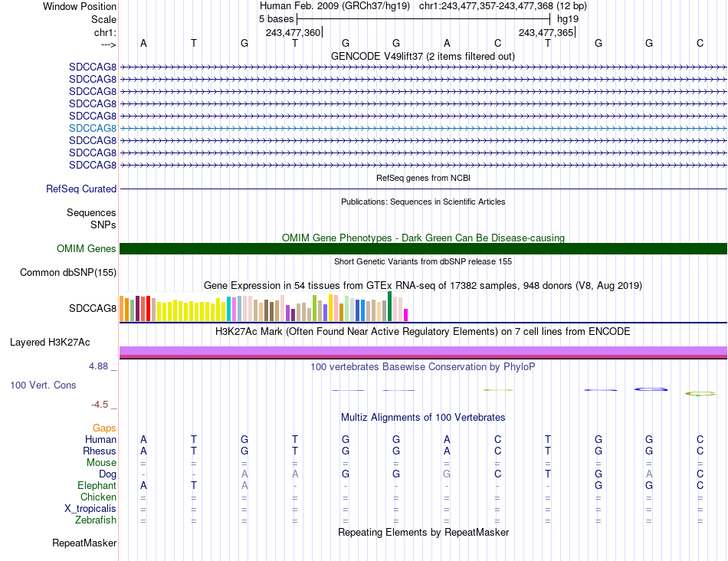
Task: Click position marker 243,477,360
Action: click(x=293, y=32)
